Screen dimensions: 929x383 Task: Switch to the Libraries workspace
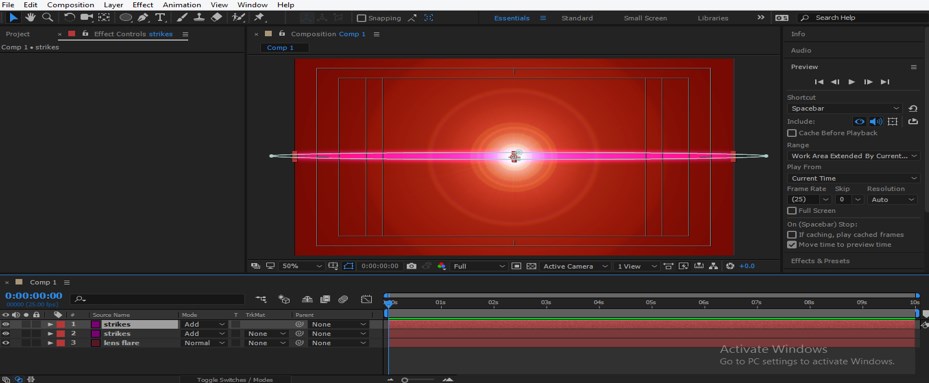click(x=713, y=18)
